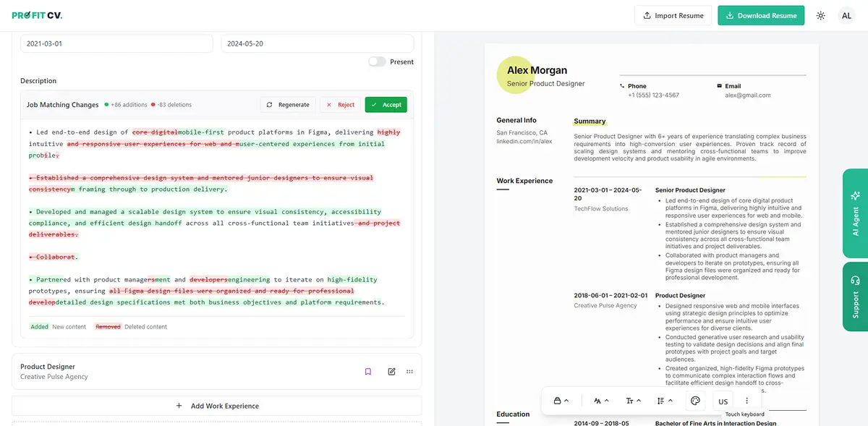Click the +1 (555) 123-4567 phone number
This screenshot has width=868, height=426.
coord(653,95)
